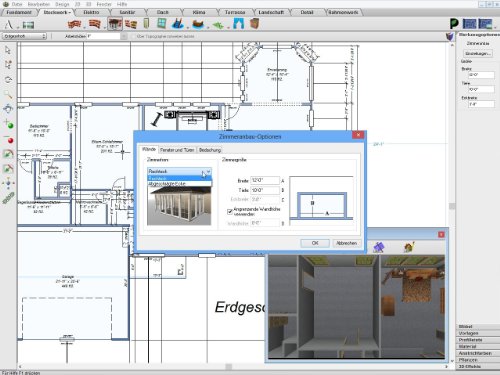This screenshot has height=375, width=500.
Task: Open the room shape dropdown in dialog
Action: [x=179, y=171]
